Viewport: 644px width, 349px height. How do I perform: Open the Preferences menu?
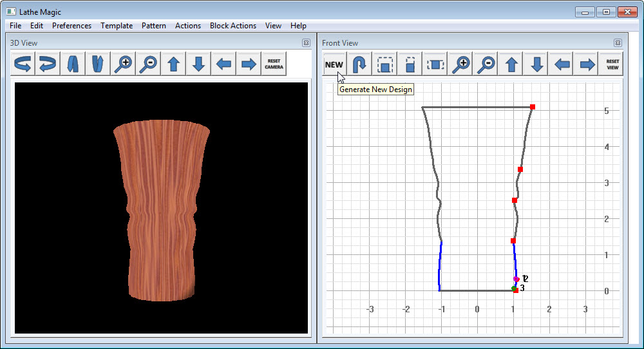pos(71,26)
